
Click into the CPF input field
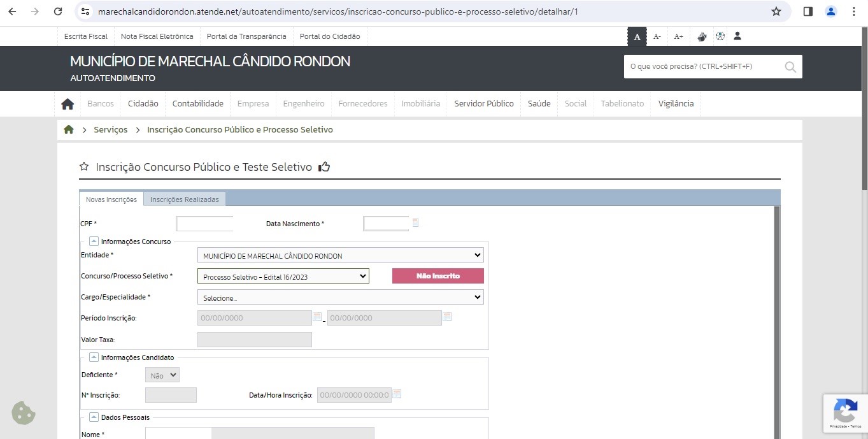click(204, 224)
